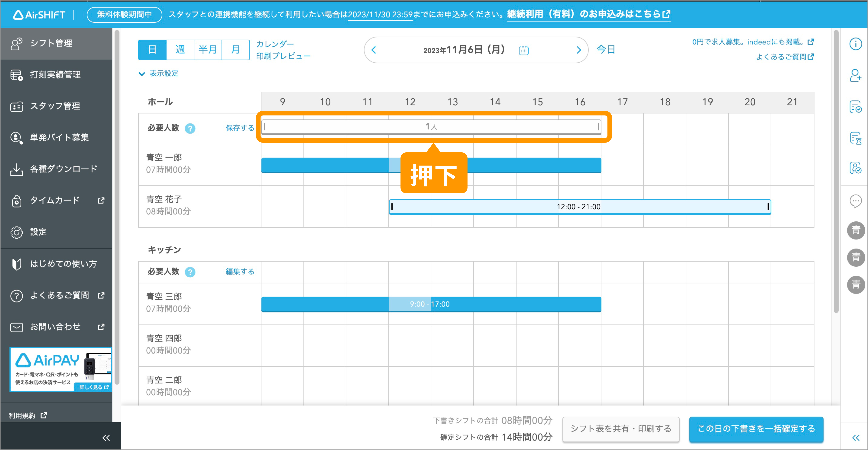This screenshot has width=868, height=450.
Task: Select 青空 花子 staff name
Action: [164, 200]
